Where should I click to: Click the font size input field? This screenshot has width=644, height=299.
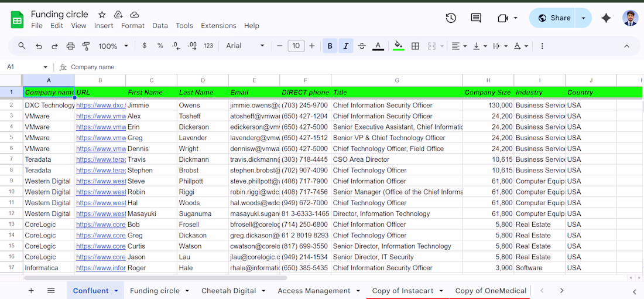296,46
